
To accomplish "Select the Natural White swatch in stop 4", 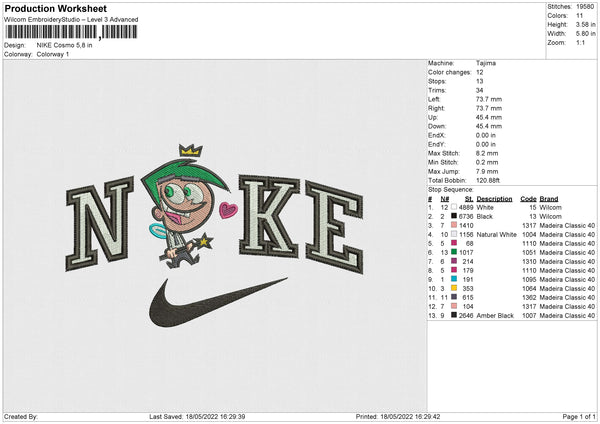I will (x=454, y=234).
